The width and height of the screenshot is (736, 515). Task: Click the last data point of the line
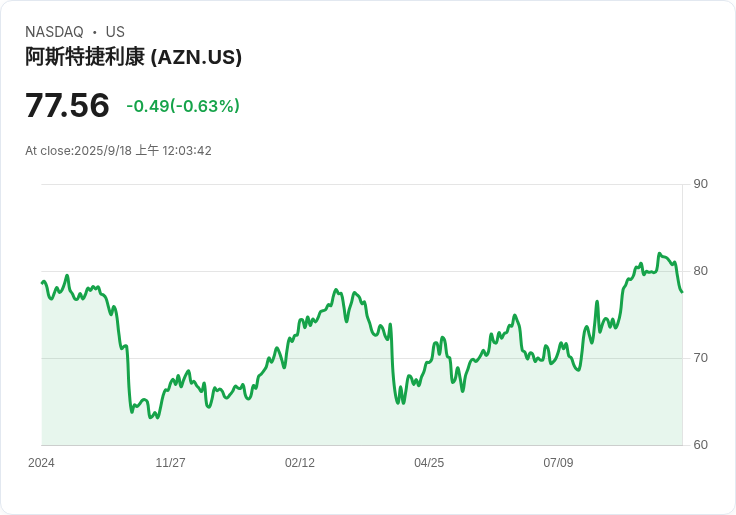(682, 292)
